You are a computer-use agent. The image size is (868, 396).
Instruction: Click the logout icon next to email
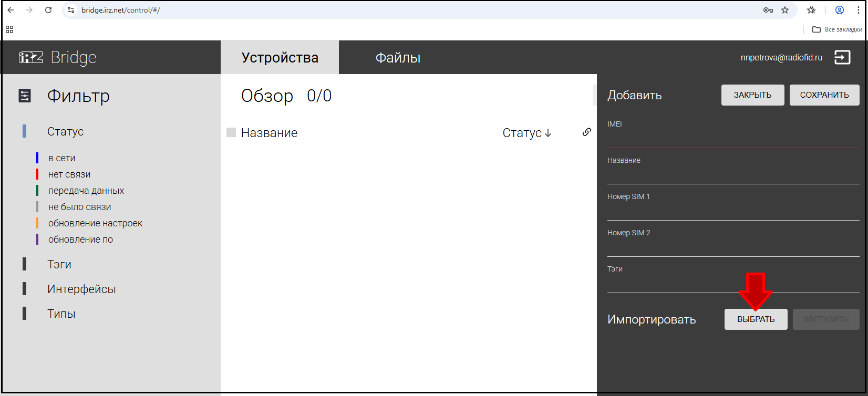[842, 57]
